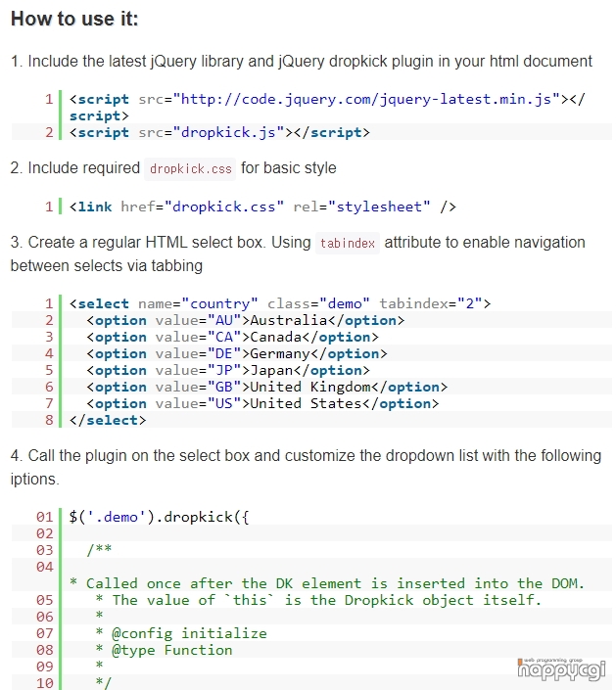The height and width of the screenshot is (690, 616).
Task: Click the select name="country" code line
Action: click(280, 303)
